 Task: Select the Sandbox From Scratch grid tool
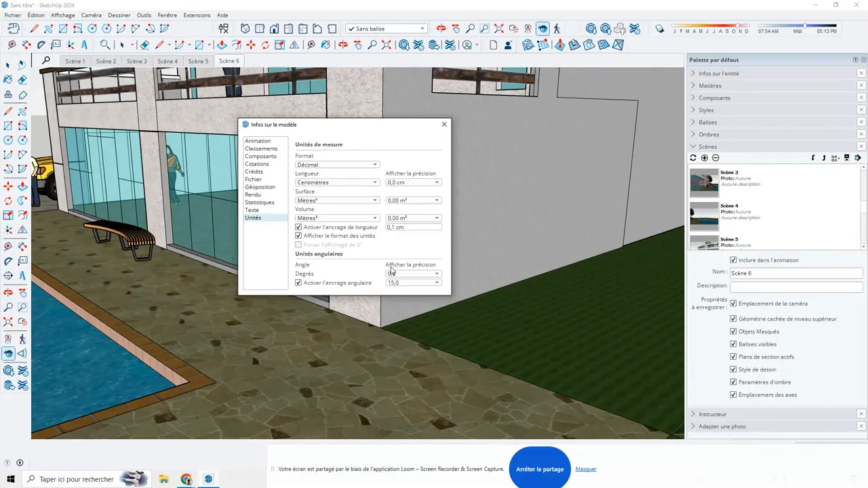click(543, 45)
